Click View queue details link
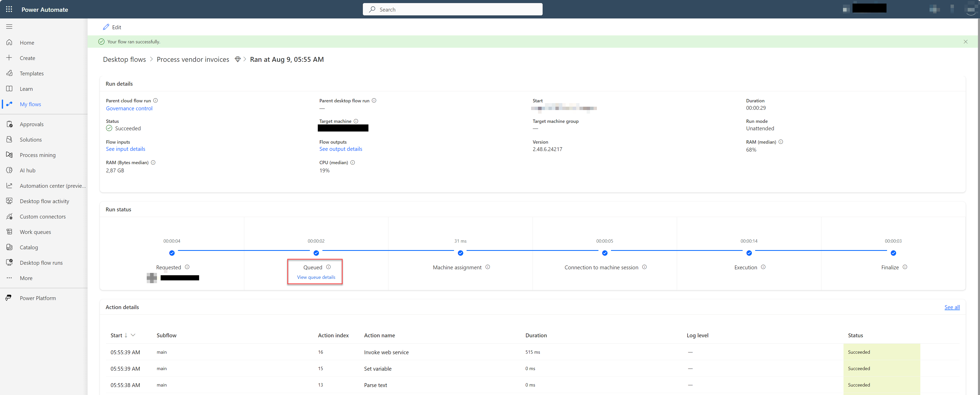Viewport: 980px width, 395px height. (315, 277)
